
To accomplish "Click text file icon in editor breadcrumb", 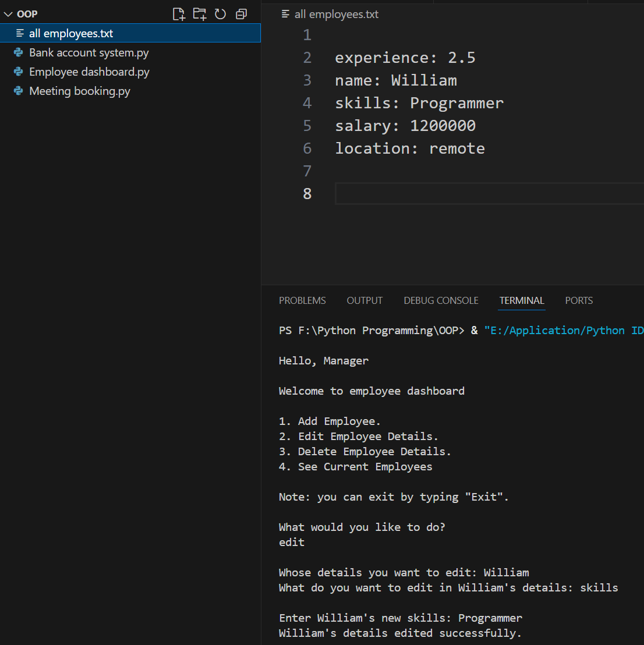I will pyautogui.click(x=285, y=14).
